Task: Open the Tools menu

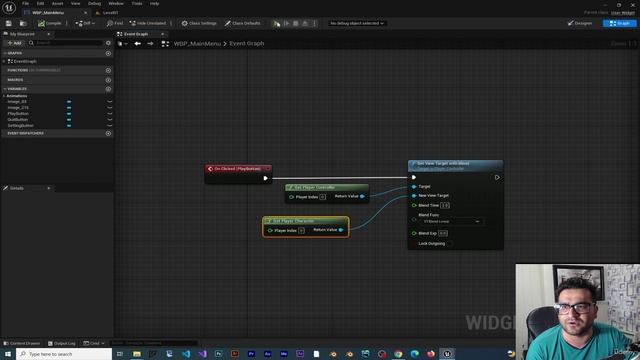Action: click(137, 3)
